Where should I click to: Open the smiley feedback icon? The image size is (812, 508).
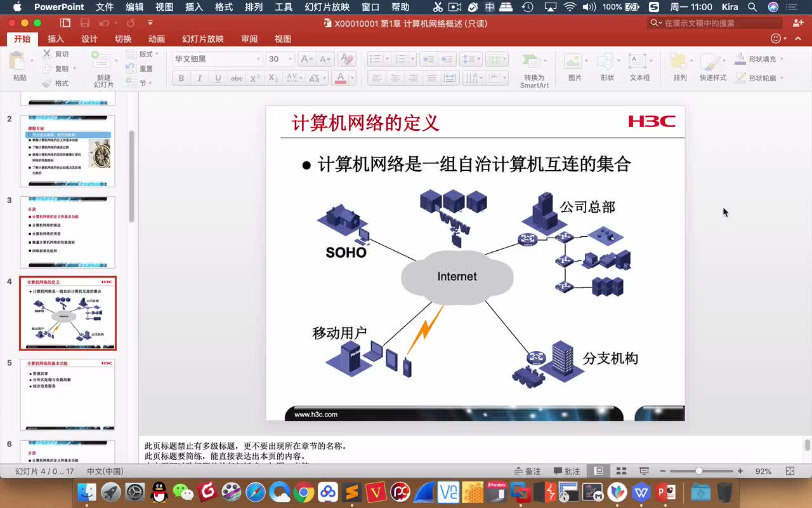pyautogui.click(x=775, y=39)
